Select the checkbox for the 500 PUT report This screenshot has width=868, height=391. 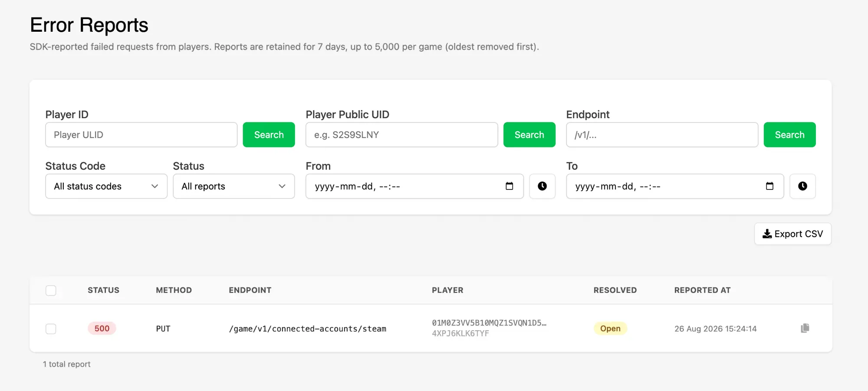tap(51, 328)
